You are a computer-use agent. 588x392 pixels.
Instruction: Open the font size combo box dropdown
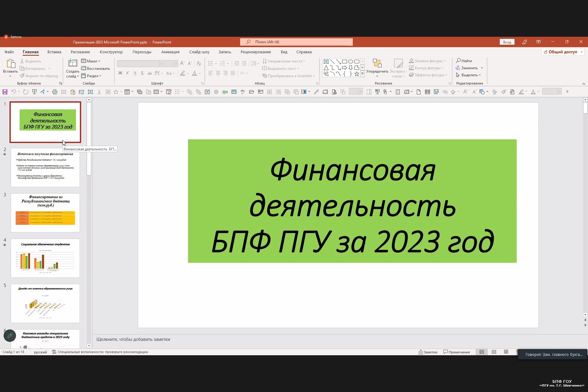(x=176, y=63)
